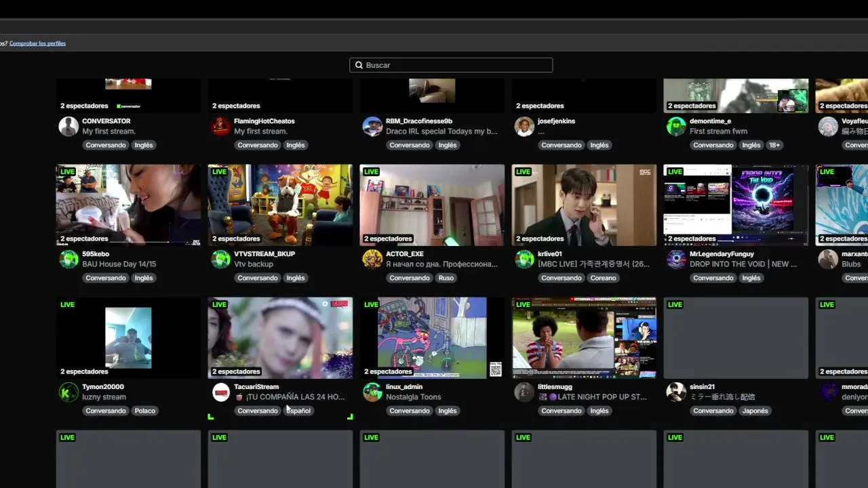Select the Inglés tag under josefjenkins
The width and height of the screenshot is (868, 488).
tap(599, 145)
